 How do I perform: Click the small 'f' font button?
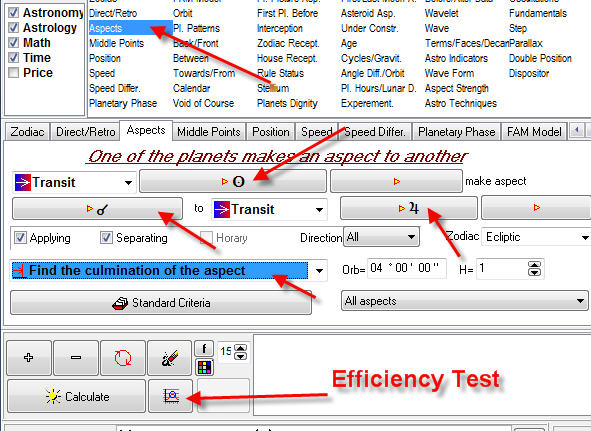tap(204, 348)
